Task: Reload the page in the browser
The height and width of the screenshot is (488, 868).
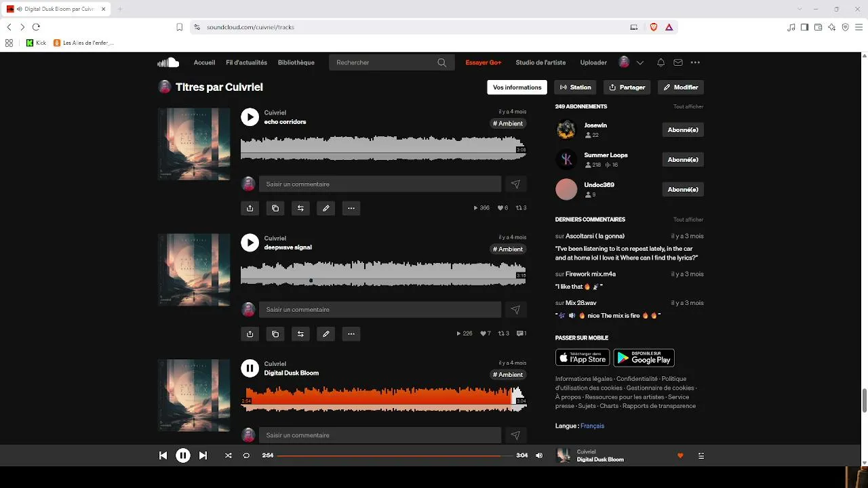Action: [x=36, y=27]
